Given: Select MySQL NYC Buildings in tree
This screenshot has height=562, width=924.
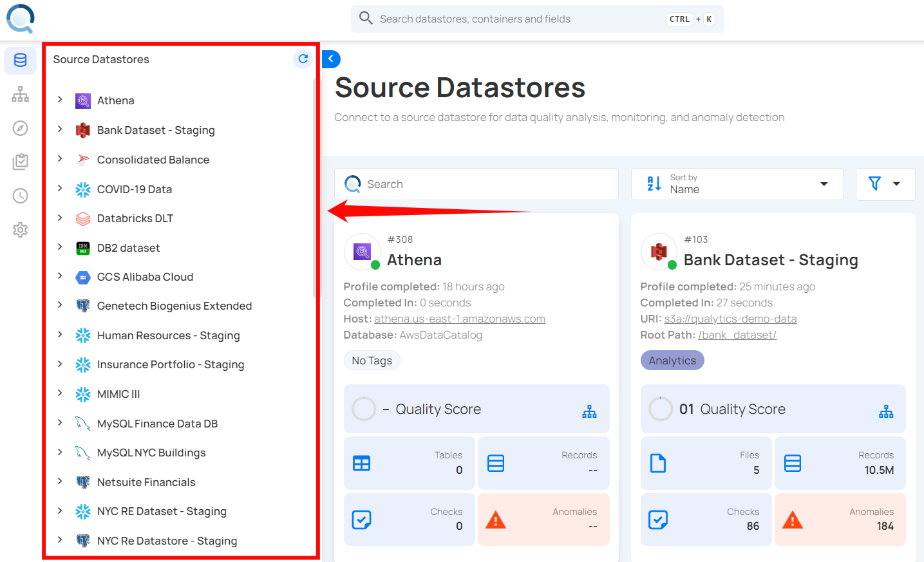Looking at the screenshot, I should coord(151,453).
